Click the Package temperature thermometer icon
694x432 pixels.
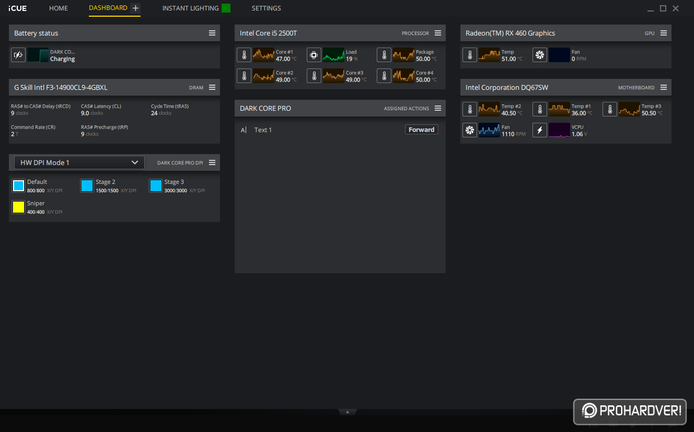pyautogui.click(x=384, y=55)
